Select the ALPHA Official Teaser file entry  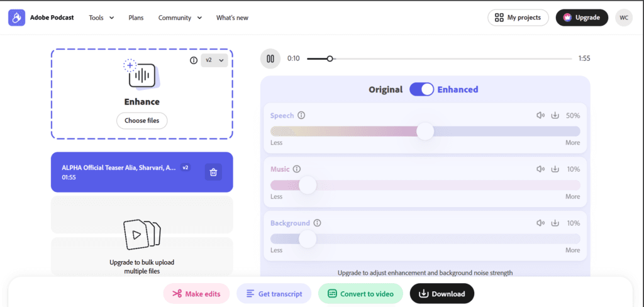click(142, 172)
